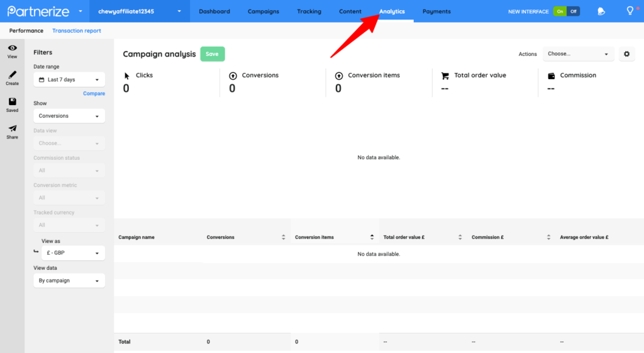644x353 pixels.
Task: Open the Payments tab
Action: [x=436, y=11]
